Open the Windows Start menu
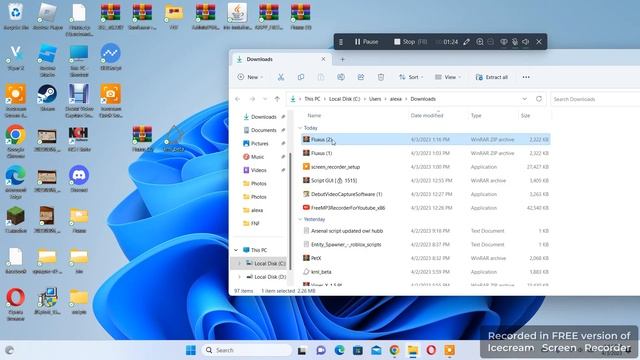Screen dimensions: 640x360 click(191, 350)
